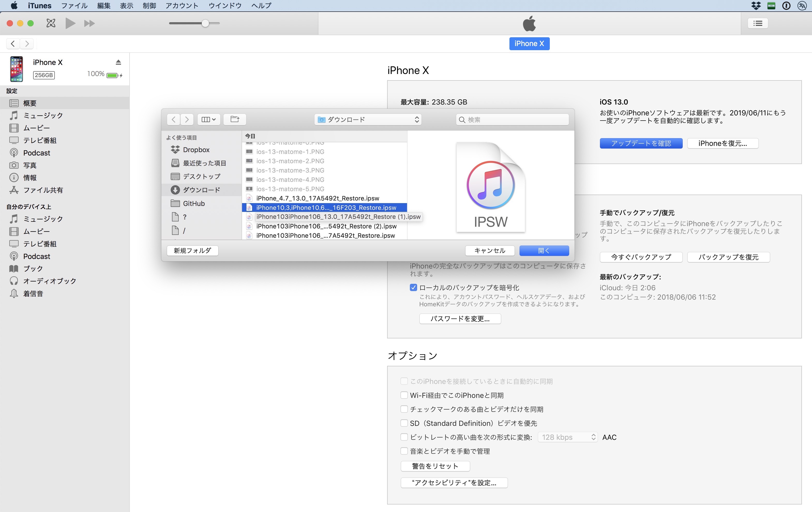Open the column view mode dropdown
This screenshot has width=812, height=512.
pos(209,120)
